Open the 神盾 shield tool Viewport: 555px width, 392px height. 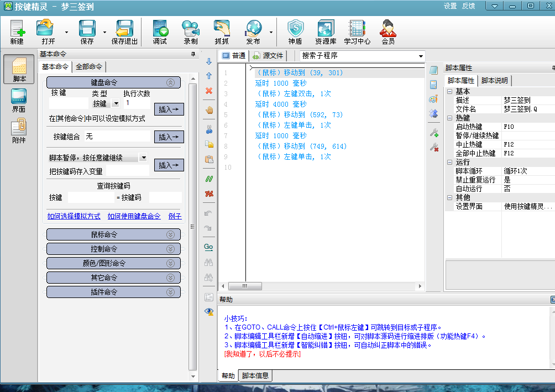(295, 32)
